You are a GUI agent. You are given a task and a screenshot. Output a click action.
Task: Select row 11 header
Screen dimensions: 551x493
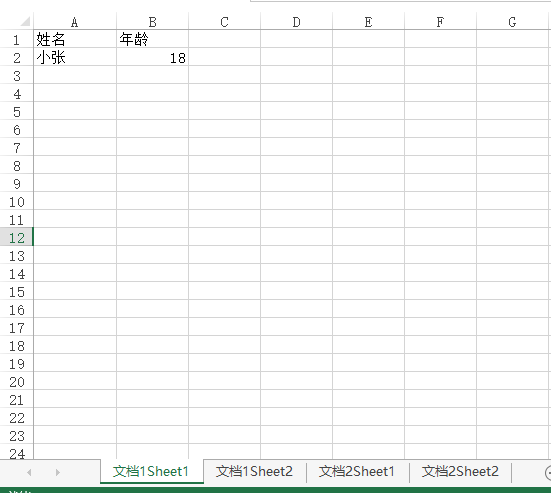[17, 220]
